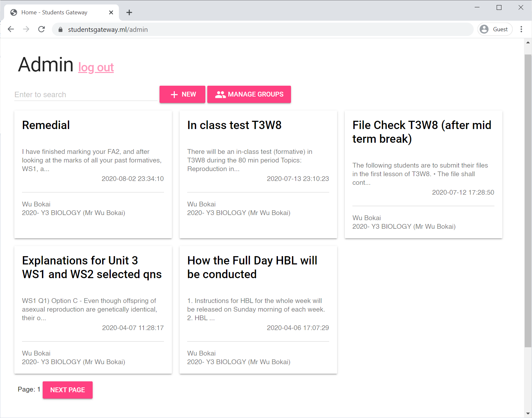Screen dimensions: 532x418
Task: Click the Admin heading
Action: click(46, 65)
